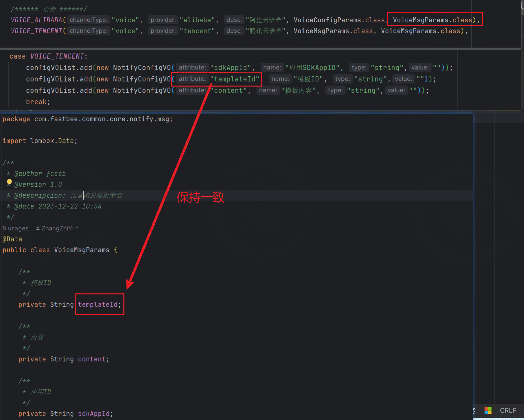The image size is (524, 420).
Task: Click the type hint in the sdkAppId line
Action: [359, 67]
